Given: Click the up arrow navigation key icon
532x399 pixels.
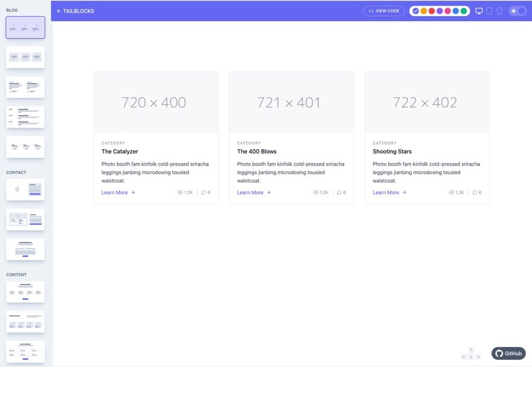Looking at the screenshot, I should click(471, 350).
